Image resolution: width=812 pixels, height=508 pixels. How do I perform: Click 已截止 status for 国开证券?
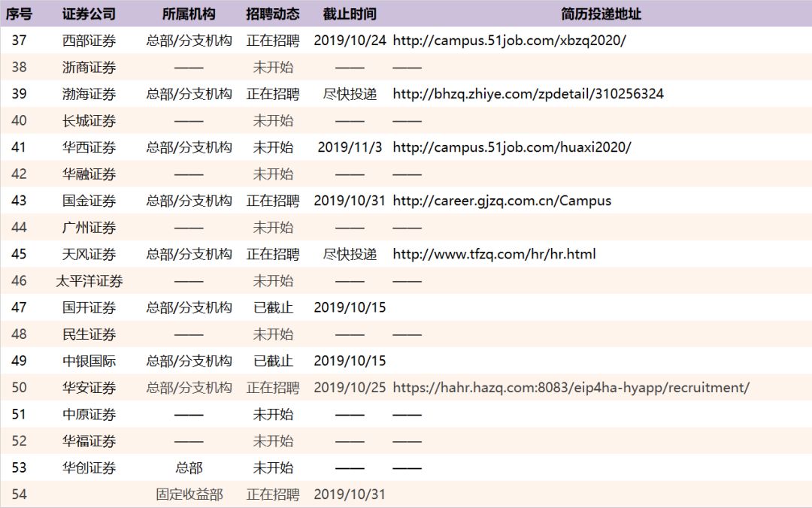(273, 307)
